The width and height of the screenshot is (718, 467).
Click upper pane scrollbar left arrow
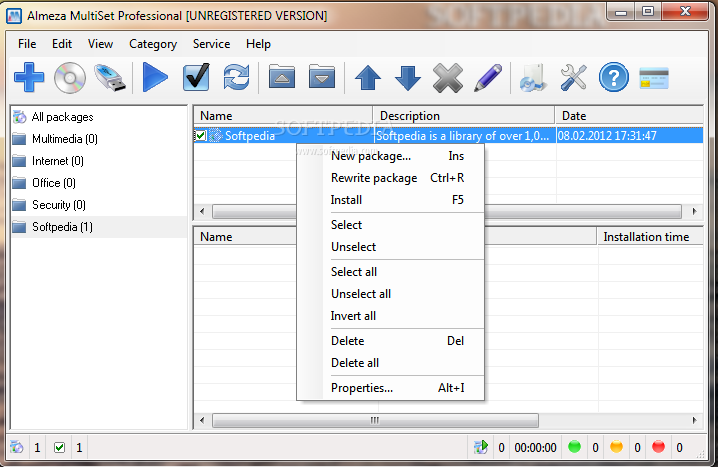pos(202,211)
